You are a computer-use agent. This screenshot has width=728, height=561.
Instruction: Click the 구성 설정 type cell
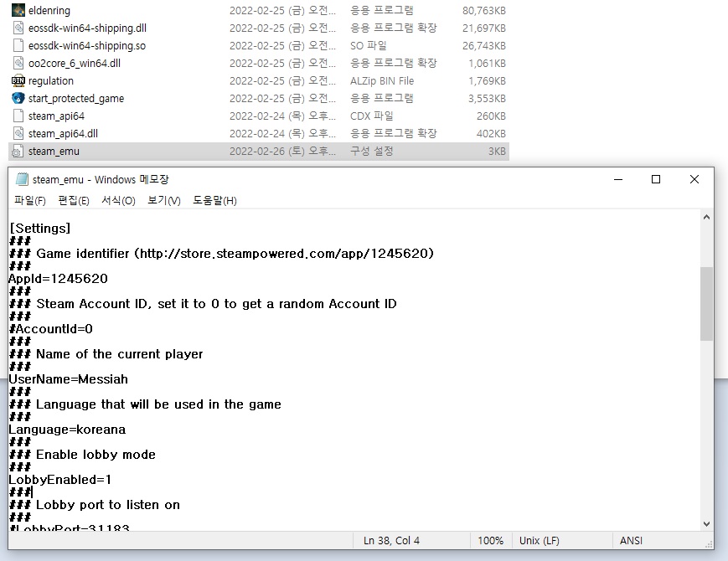pyautogui.click(x=371, y=152)
